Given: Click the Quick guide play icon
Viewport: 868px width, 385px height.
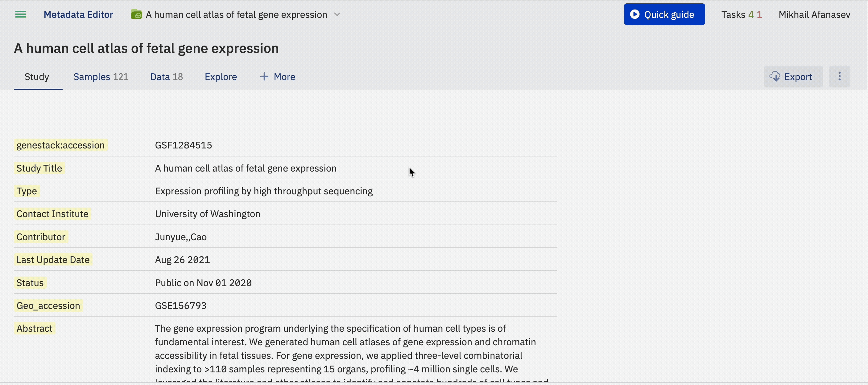Looking at the screenshot, I should tap(635, 14).
